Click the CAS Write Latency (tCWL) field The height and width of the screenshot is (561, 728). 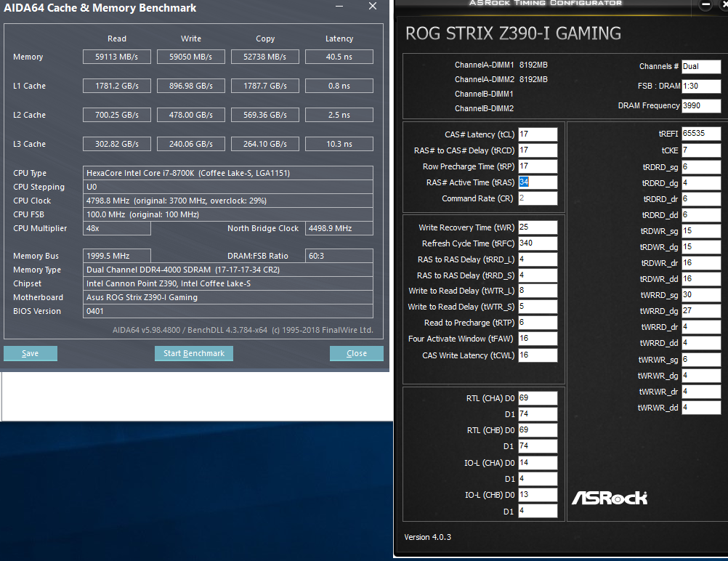pos(538,355)
